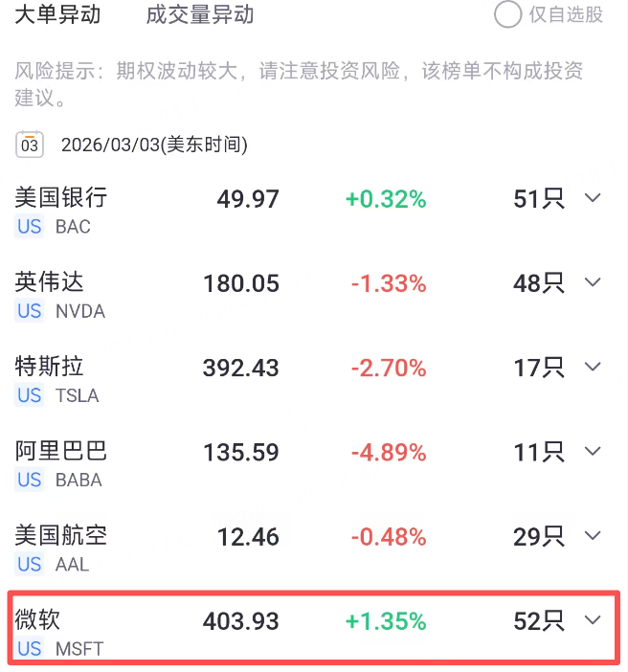Image resolution: width=628 pixels, height=672 pixels.
Task: Click the US market badge beside MSFT
Action: (30, 648)
